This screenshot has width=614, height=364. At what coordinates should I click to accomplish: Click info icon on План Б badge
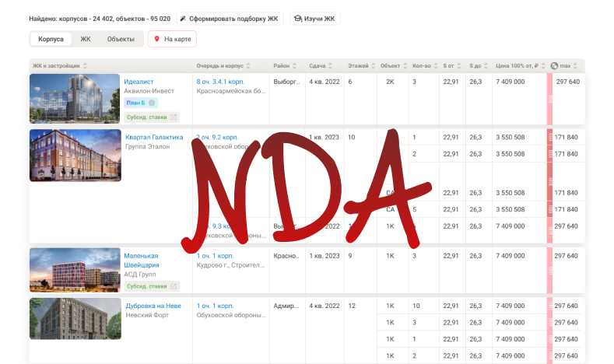[152, 103]
